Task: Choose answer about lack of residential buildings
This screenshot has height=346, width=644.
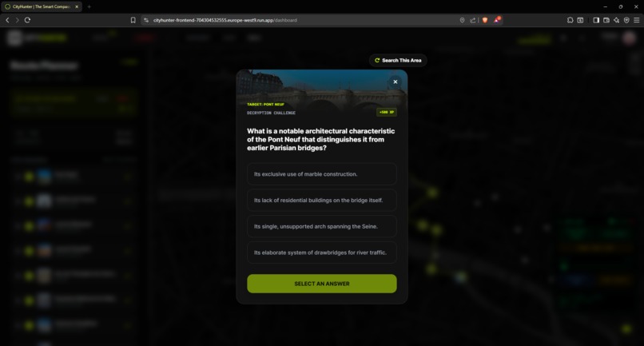Action: [321, 200]
